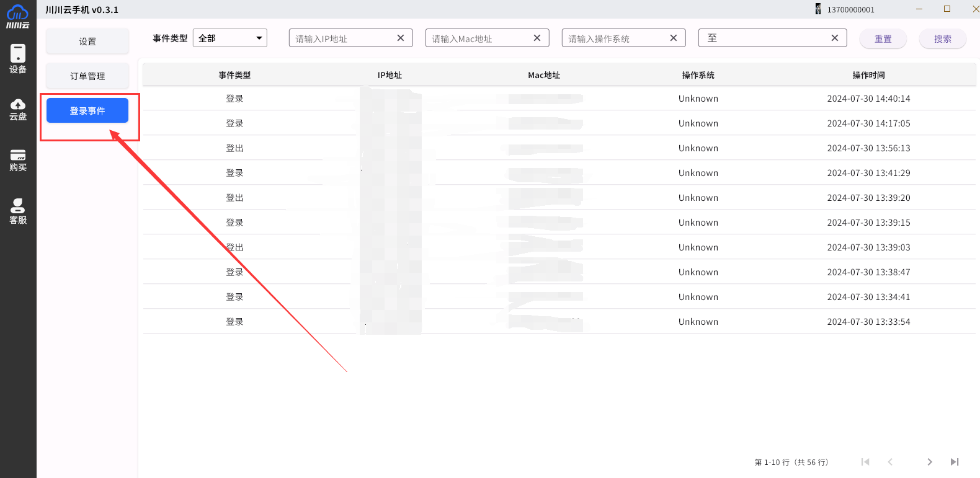Go to the next page of results

point(929,462)
